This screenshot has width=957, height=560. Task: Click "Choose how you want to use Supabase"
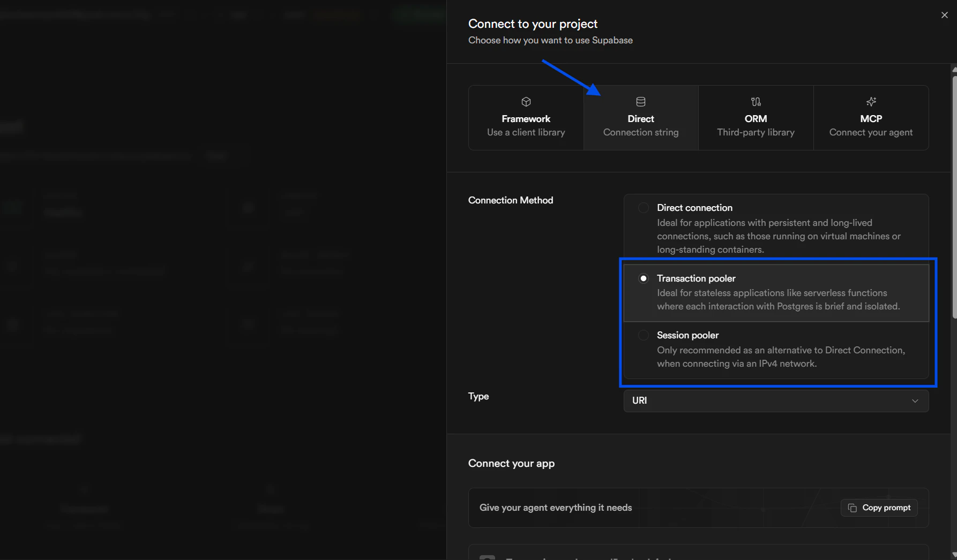click(x=550, y=40)
